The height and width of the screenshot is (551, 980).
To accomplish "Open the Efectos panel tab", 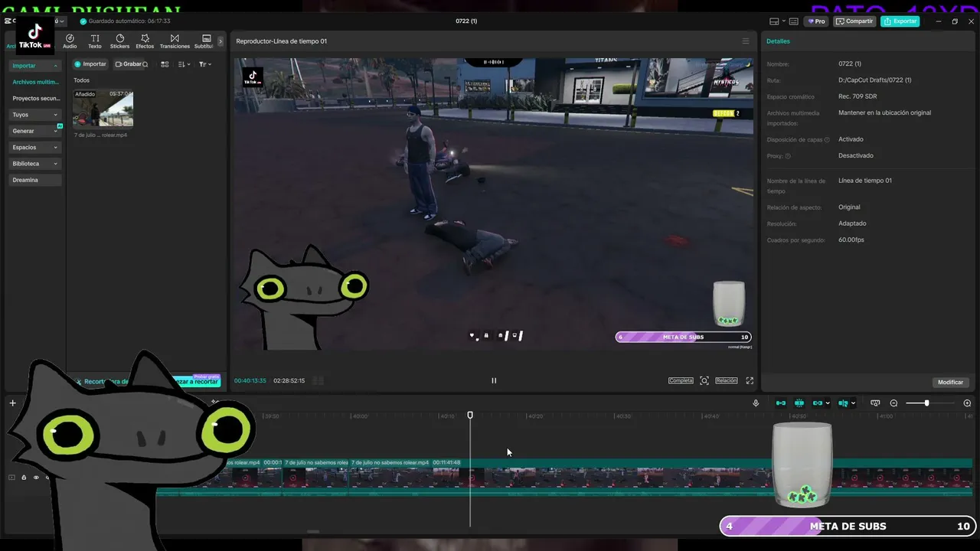I will (145, 41).
